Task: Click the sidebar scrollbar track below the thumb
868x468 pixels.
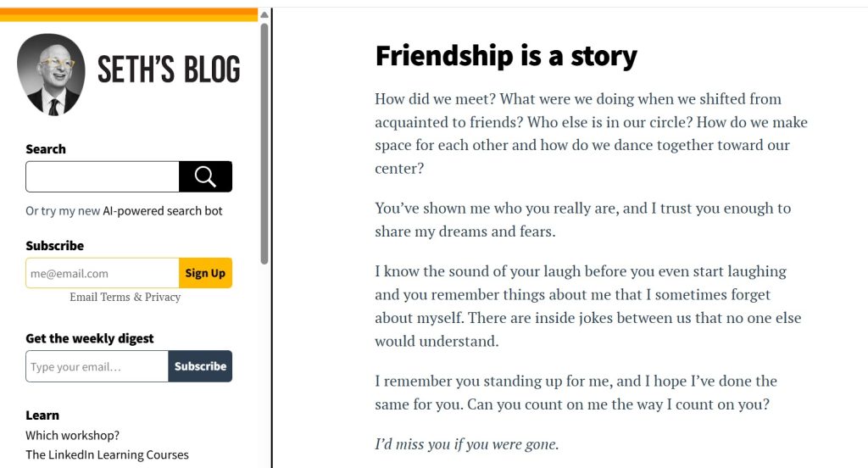Action: tap(264, 365)
